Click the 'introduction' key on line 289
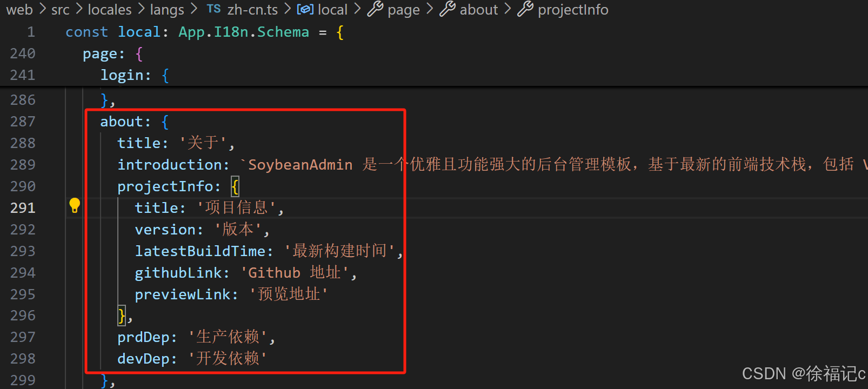 pos(170,164)
